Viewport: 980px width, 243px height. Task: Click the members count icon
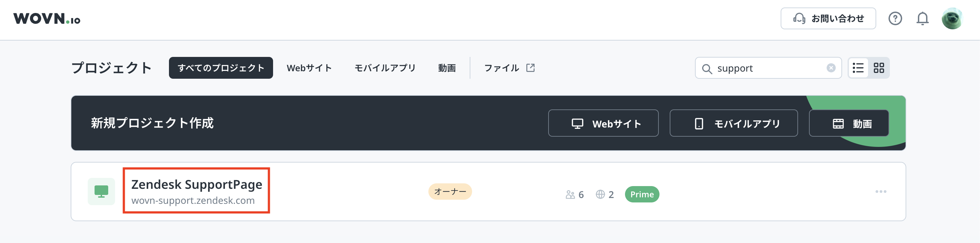coord(570,194)
